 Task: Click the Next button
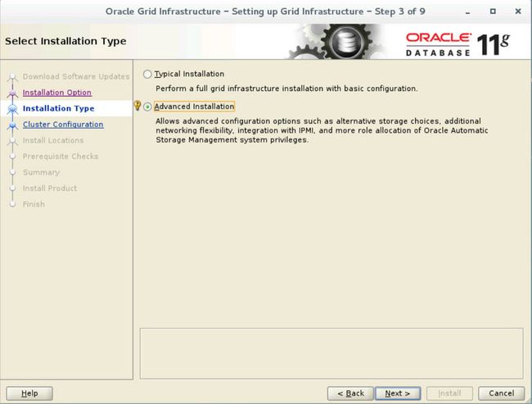click(x=398, y=393)
